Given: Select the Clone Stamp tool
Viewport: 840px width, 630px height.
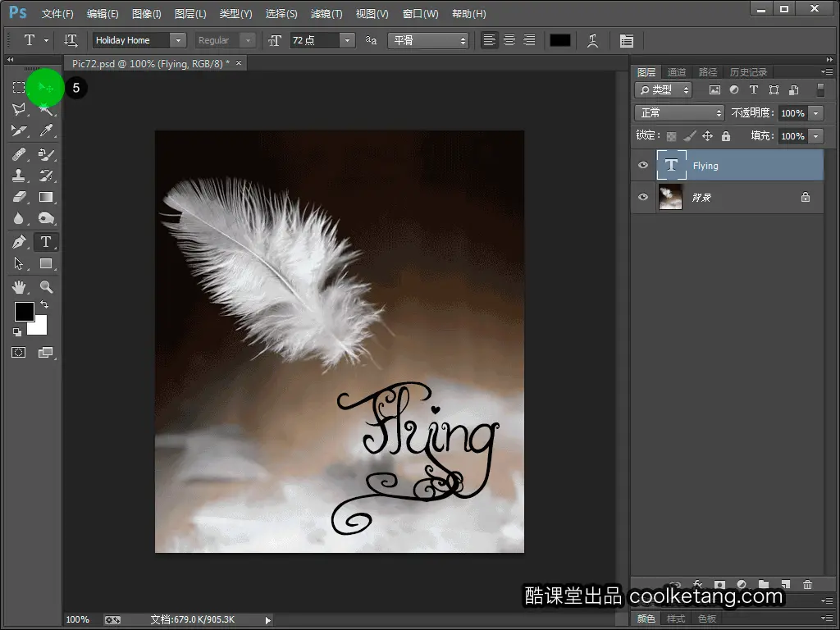Looking at the screenshot, I should point(19,176).
